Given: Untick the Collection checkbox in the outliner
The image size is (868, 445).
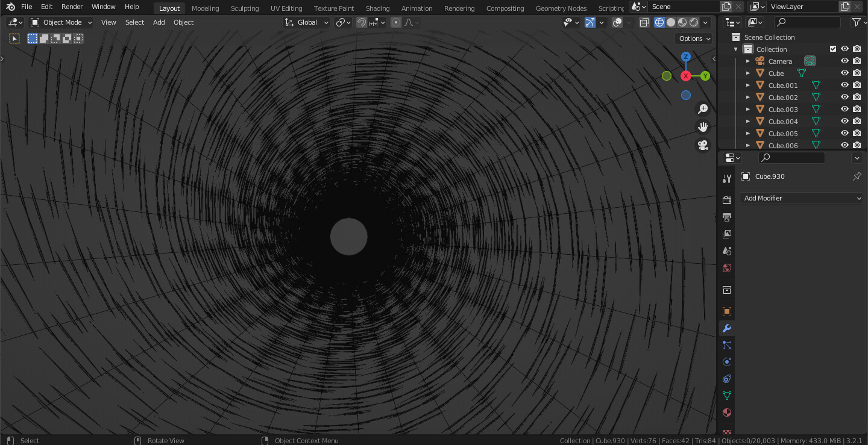Looking at the screenshot, I should pyautogui.click(x=833, y=49).
